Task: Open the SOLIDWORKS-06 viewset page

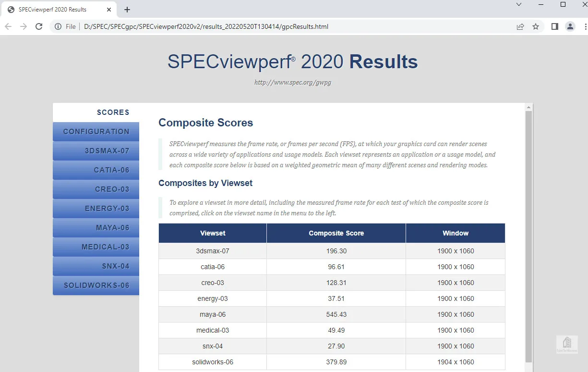Action: tap(96, 285)
